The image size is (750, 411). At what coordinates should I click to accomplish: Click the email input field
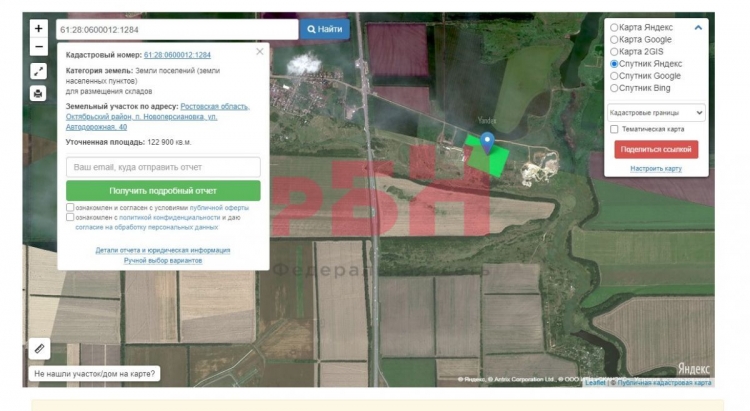click(x=163, y=167)
